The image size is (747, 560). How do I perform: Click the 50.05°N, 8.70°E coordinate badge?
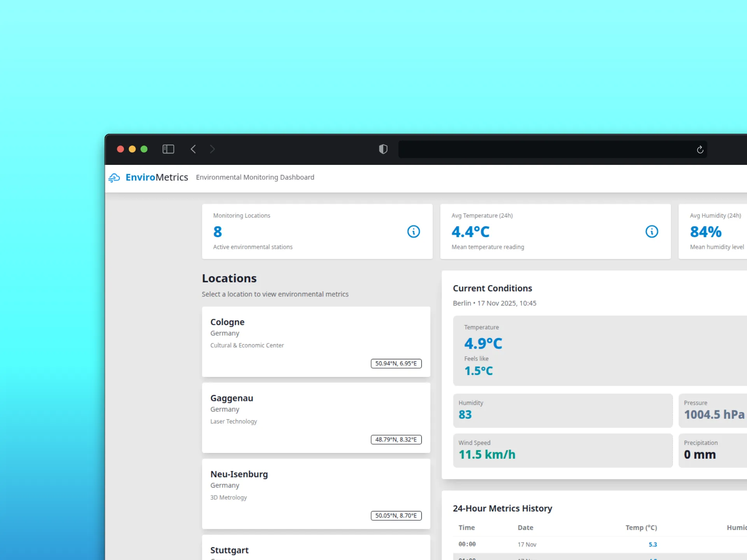point(396,516)
